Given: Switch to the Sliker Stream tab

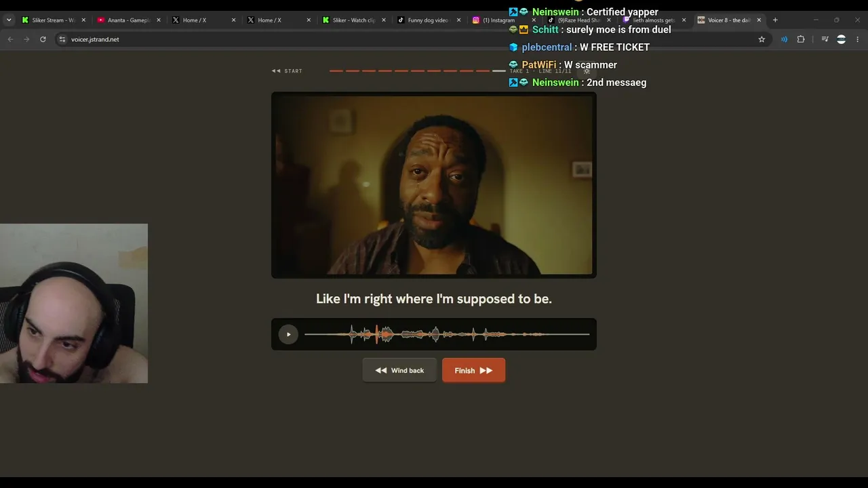Looking at the screenshot, I should point(53,20).
